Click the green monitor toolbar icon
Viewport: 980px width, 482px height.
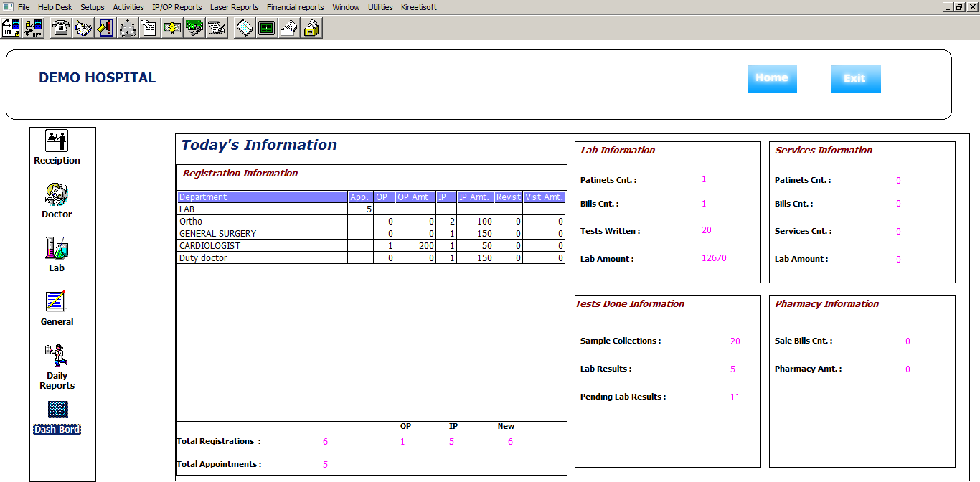tap(266, 28)
